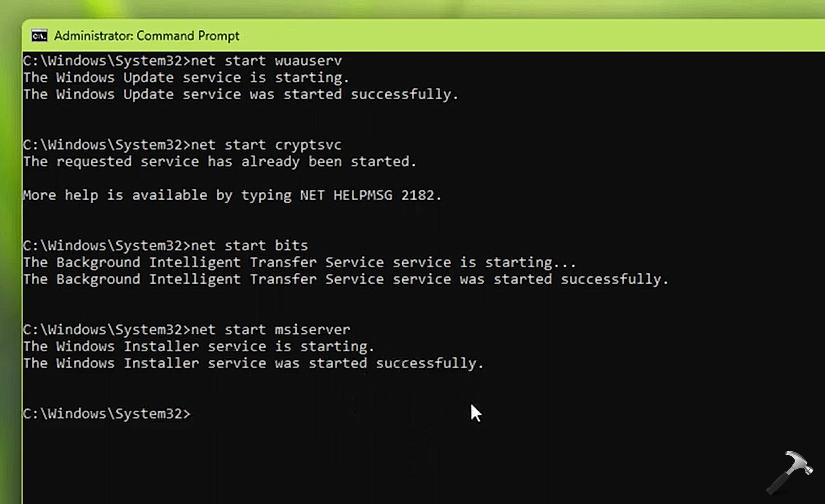Click the 'Background Intelligent Transfer Service is starting...' line
This screenshot has height=504, width=825.
[300, 262]
